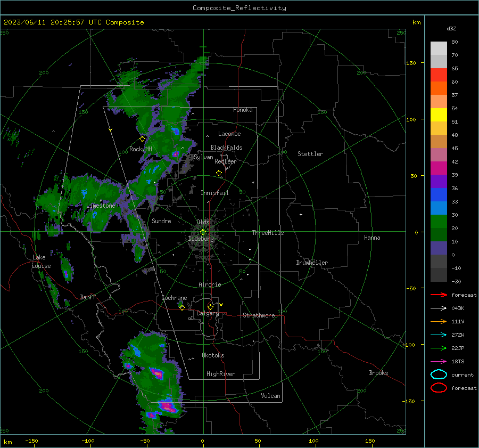Click the RedDeer city label
Viewport: 479px width, 448px height.
(x=226, y=161)
